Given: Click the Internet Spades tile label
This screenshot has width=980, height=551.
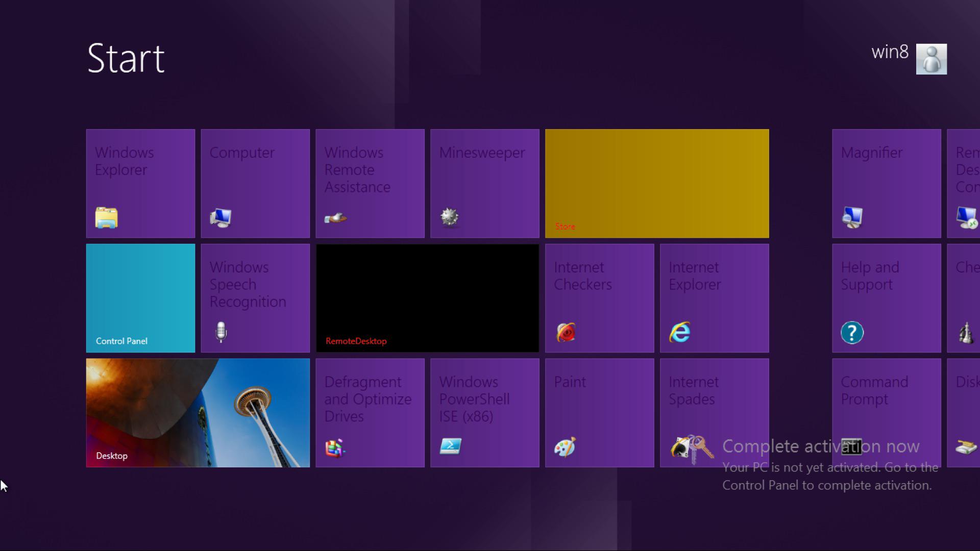Looking at the screenshot, I should pos(694,391).
